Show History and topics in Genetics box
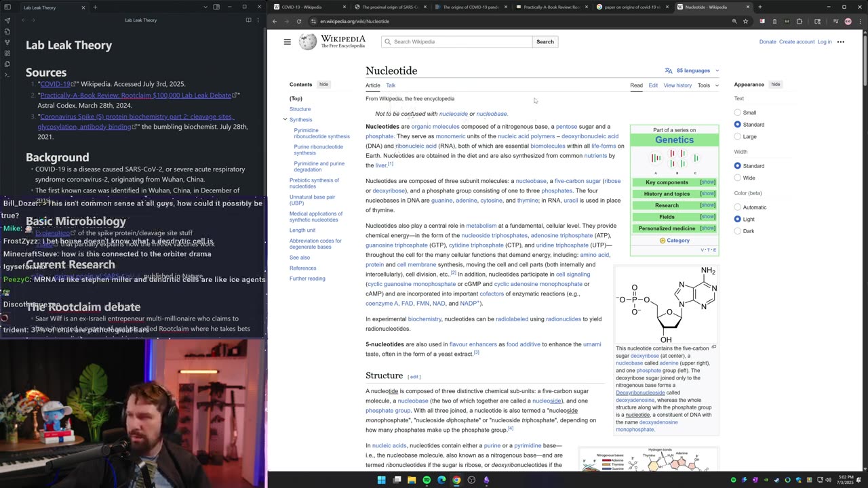868x488 pixels. tap(707, 194)
